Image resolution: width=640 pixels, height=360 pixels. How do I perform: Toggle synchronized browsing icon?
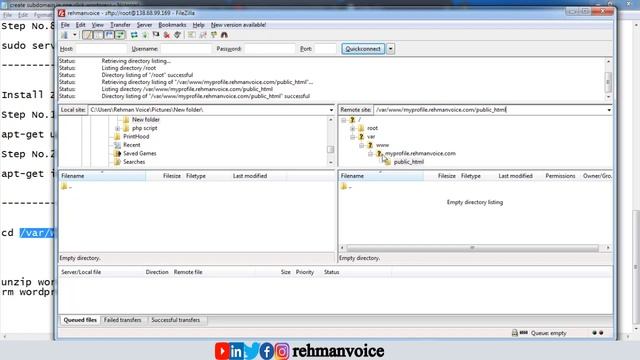[213, 35]
